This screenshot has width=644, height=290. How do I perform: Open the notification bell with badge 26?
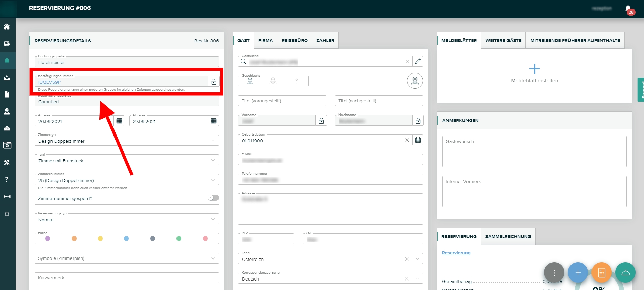click(x=628, y=9)
